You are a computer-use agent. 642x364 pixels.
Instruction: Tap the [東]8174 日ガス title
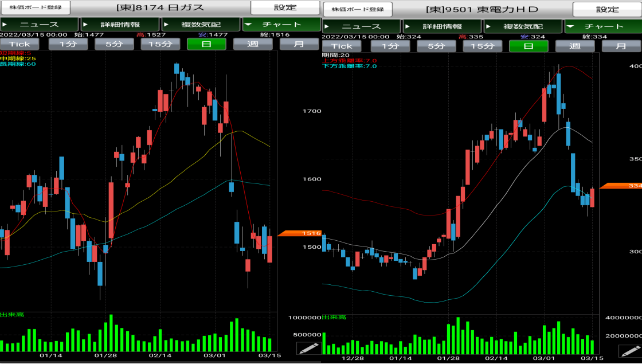click(x=160, y=7)
